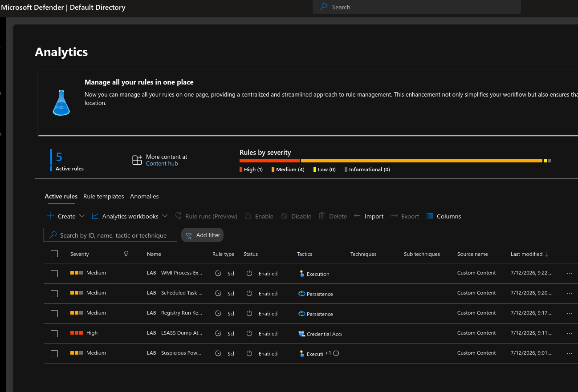This screenshot has width=578, height=392.
Task: Click the scheduled clock icon for WMI rule
Action: [x=218, y=273]
